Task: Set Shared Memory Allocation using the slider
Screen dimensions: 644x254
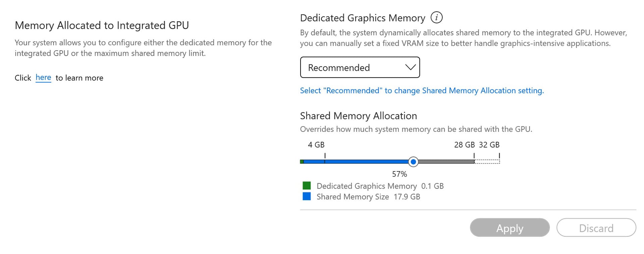Action: coord(413,162)
